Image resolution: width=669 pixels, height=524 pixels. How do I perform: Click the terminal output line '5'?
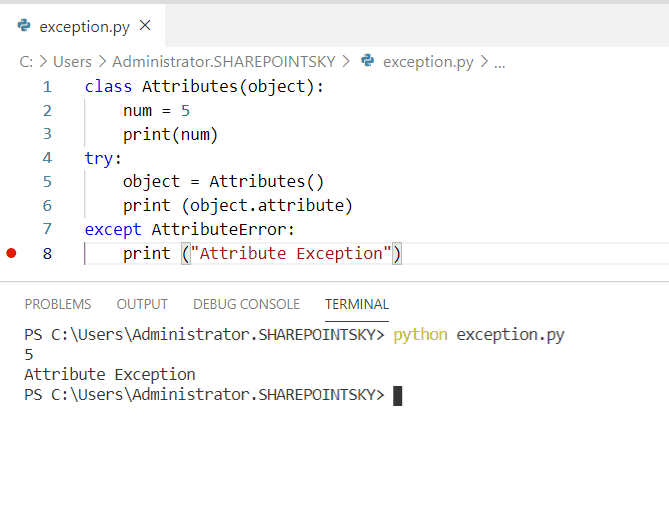[29, 355]
